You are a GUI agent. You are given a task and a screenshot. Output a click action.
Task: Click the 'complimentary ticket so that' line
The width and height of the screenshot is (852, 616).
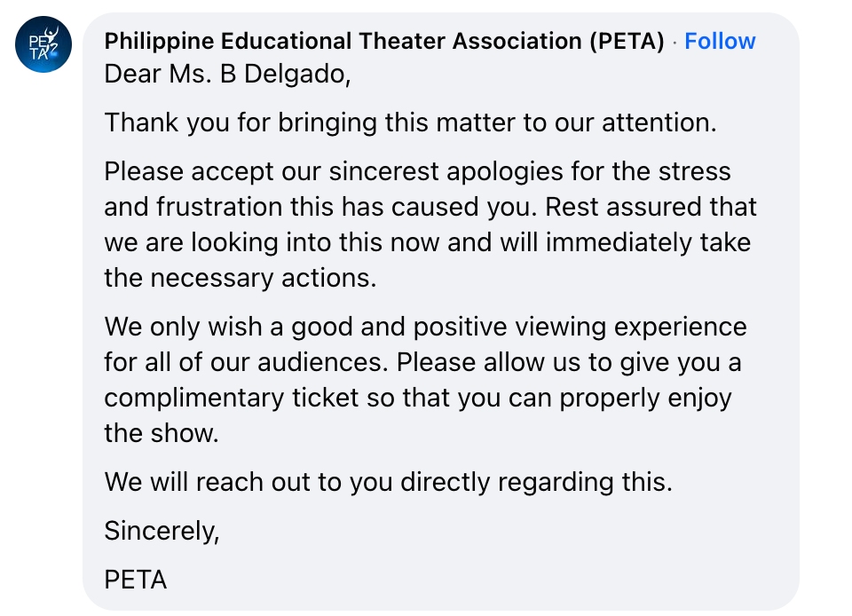click(418, 399)
